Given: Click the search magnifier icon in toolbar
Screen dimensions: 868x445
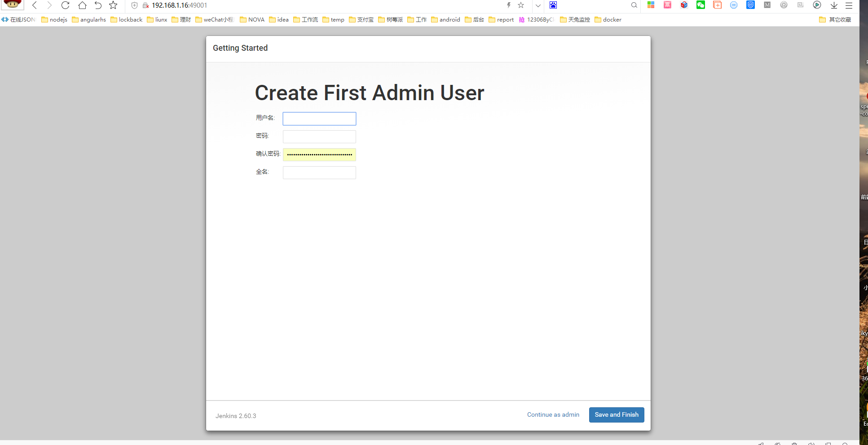Looking at the screenshot, I should [634, 5].
